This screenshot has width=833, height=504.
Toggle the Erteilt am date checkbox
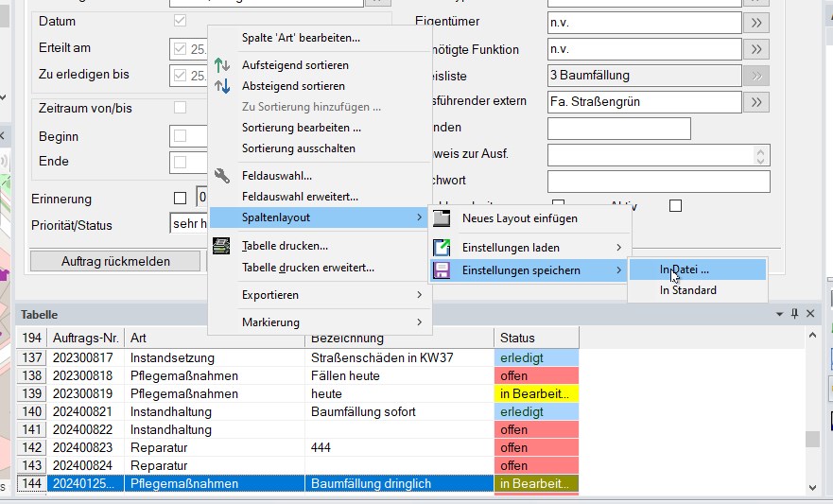(x=180, y=49)
